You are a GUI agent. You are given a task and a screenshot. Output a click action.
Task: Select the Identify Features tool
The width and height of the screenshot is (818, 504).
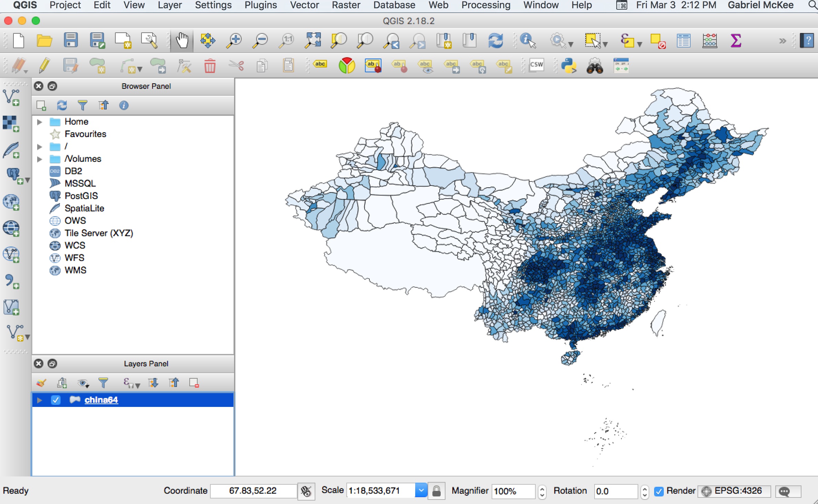click(x=527, y=41)
